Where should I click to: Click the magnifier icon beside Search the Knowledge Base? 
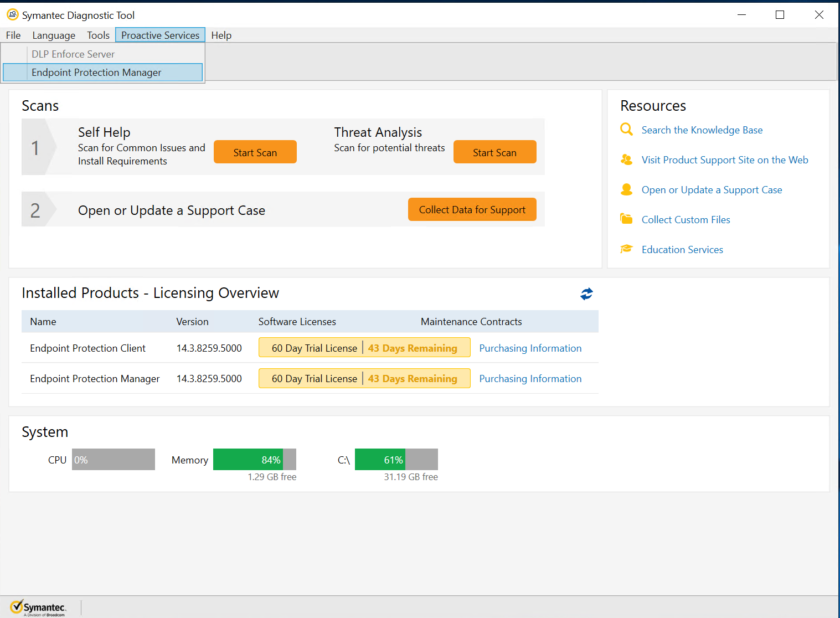point(626,130)
